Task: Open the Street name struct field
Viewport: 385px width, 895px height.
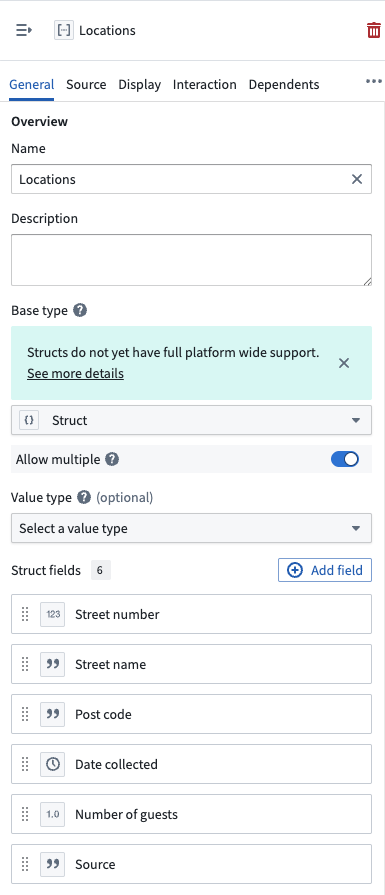Action: coord(191,664)
